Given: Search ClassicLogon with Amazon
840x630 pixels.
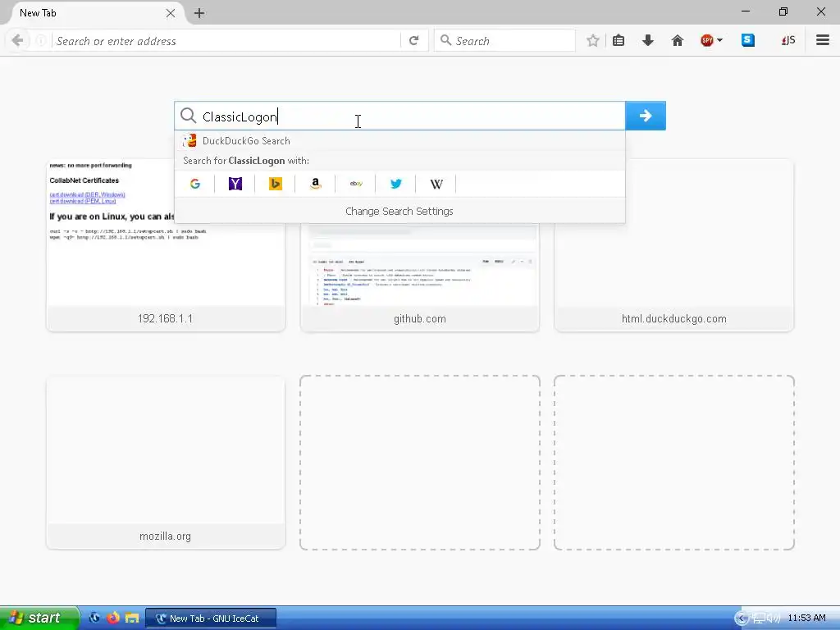Looking at the screenshot, I should click(x=316, y=184).
